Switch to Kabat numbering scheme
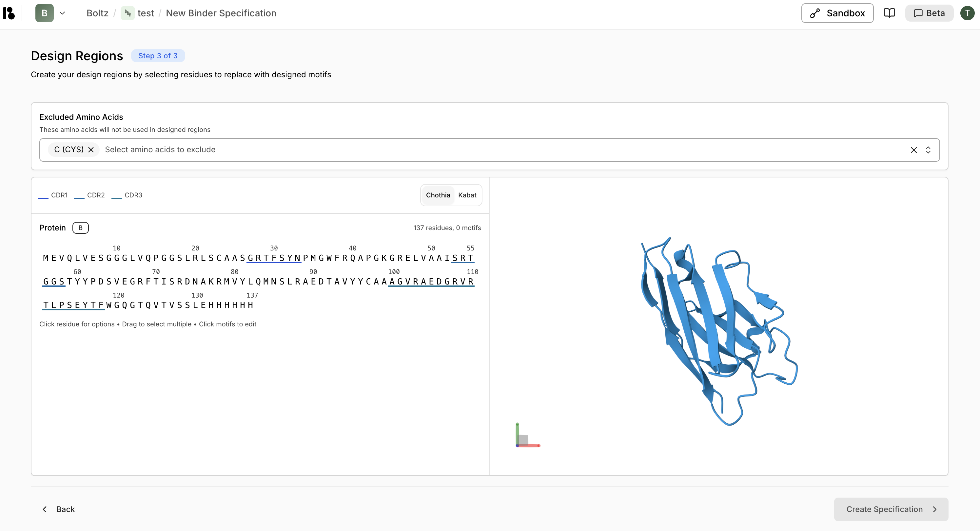The height and width of the screenshot is (531, 980). 468,195
